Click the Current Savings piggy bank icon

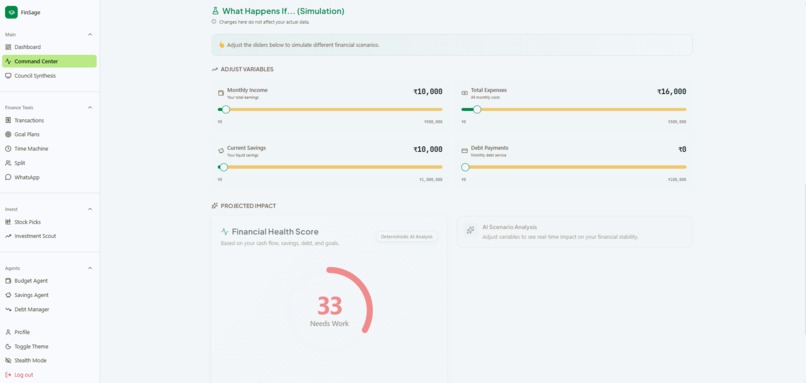click(x=221, y=151)
